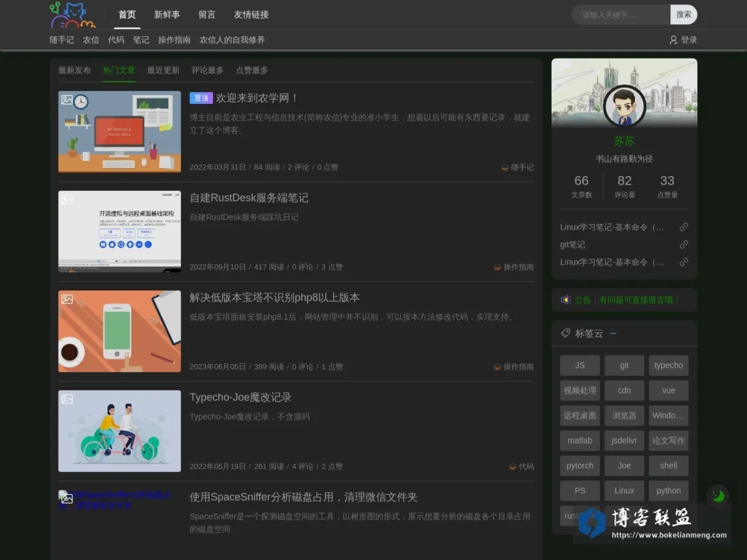
Task: Open the 笔记 category
Action: click(x=141, y=40)
